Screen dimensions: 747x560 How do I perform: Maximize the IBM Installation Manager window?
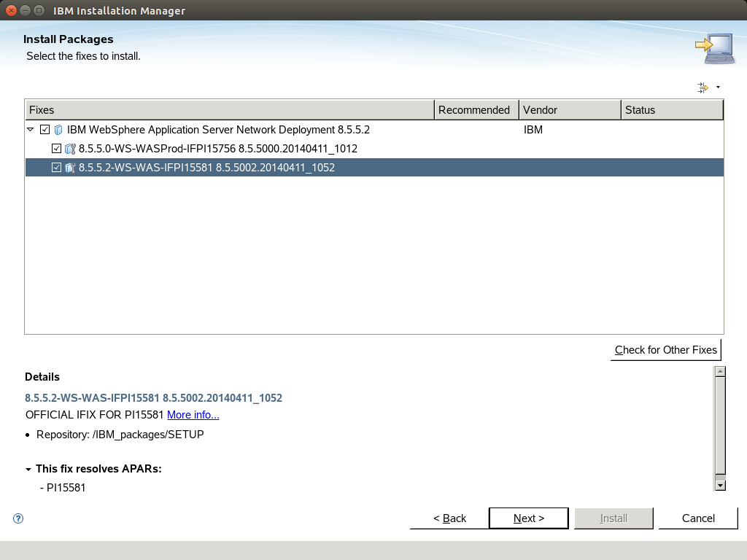click(x=39, y=10)
